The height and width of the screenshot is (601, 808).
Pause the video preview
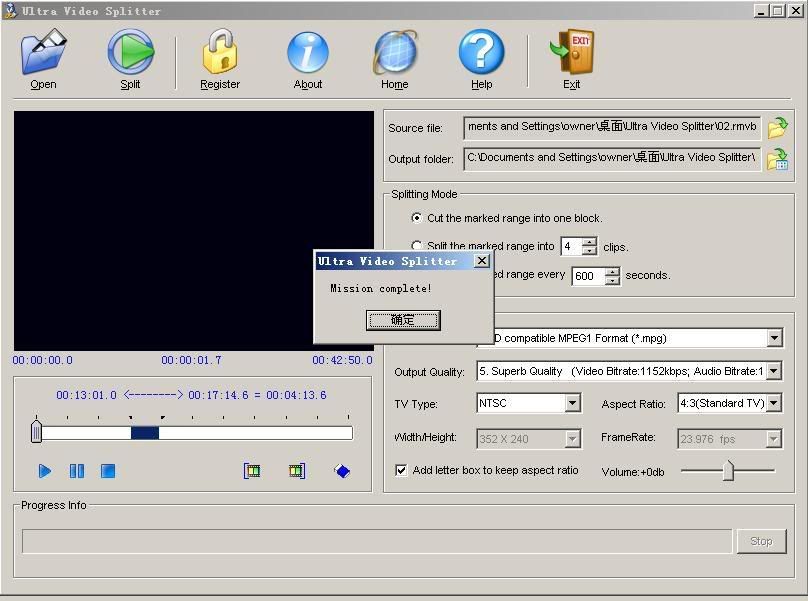(77, 471)
